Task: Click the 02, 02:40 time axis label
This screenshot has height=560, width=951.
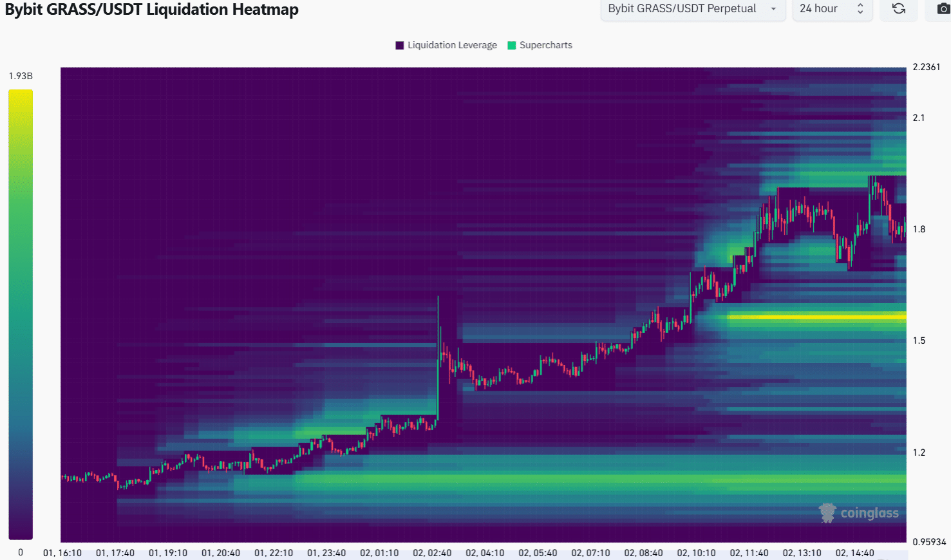Action: pos(432,553)
